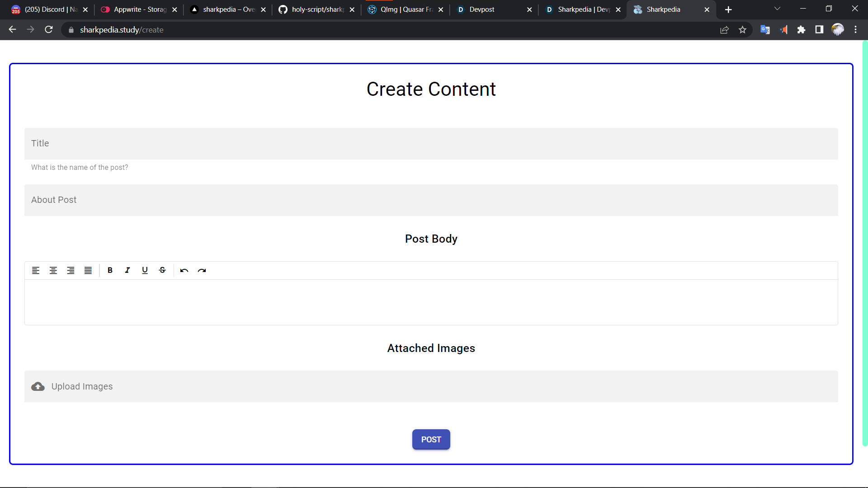The image size is (868, 488).
Task: Click the About Post field
Action: click(x=431, y=200)
